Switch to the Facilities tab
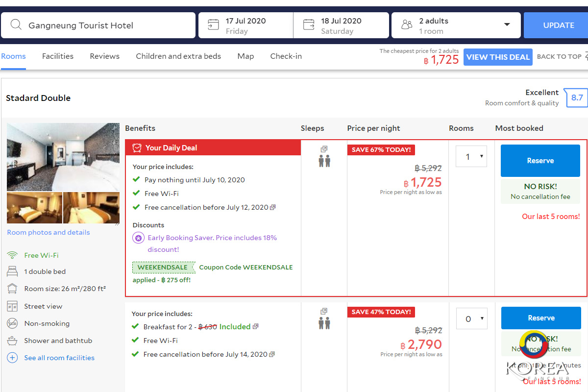Image resolution: width=588 pixels, height=392 pixels. (58, 56)
